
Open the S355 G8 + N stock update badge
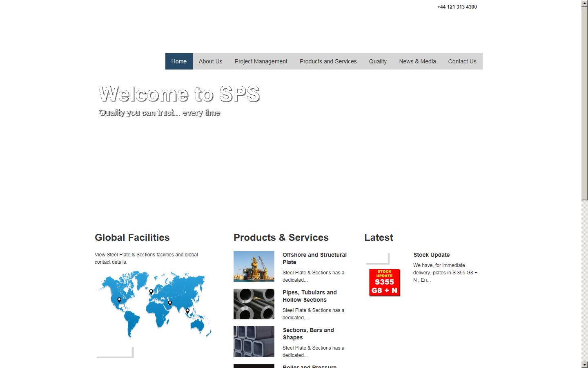pyautogui.click(x=384, y=282)
